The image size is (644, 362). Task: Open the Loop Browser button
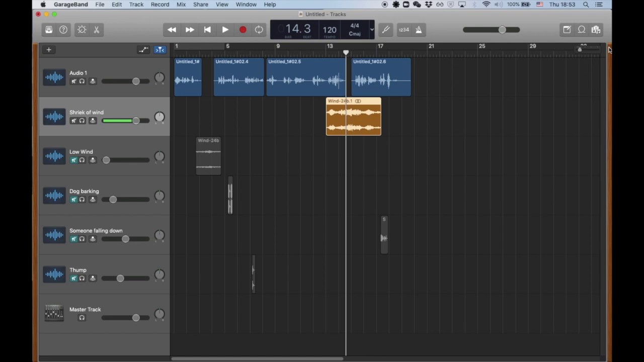pyautogui.click(x=582, y=30)
